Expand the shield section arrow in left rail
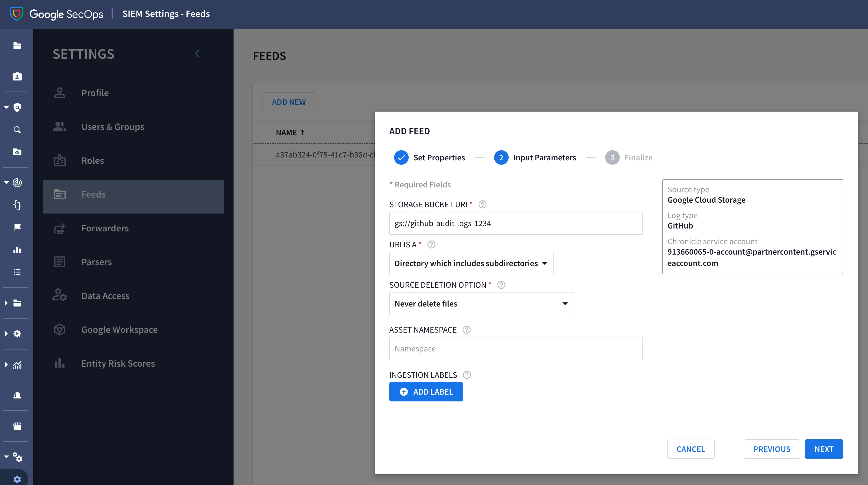Viewport: 868px width, 485px height. click(7, 107)
